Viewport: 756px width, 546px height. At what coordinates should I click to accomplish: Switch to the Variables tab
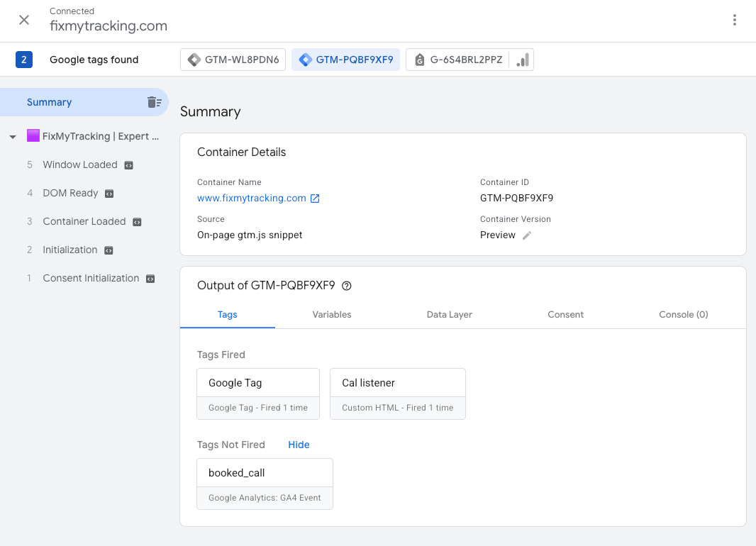tap(332, 315)
